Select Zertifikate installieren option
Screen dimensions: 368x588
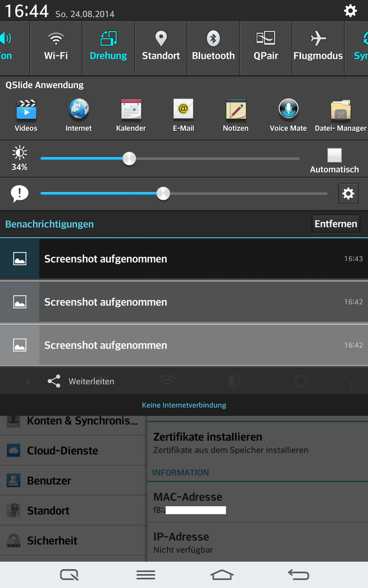(257, 443)
